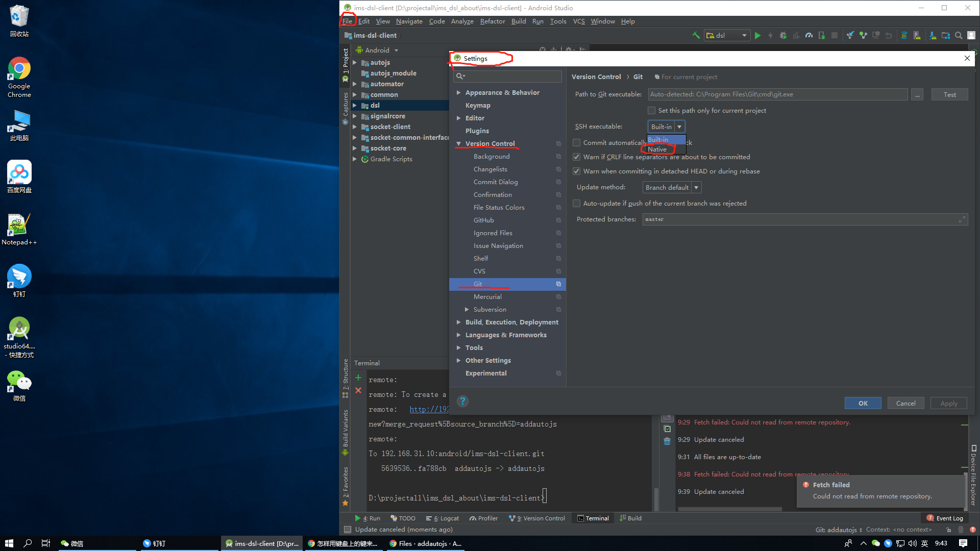980x551 pixels.
Task: Select Built-in option in SSH dropdown list
Action: click(666, 140)
